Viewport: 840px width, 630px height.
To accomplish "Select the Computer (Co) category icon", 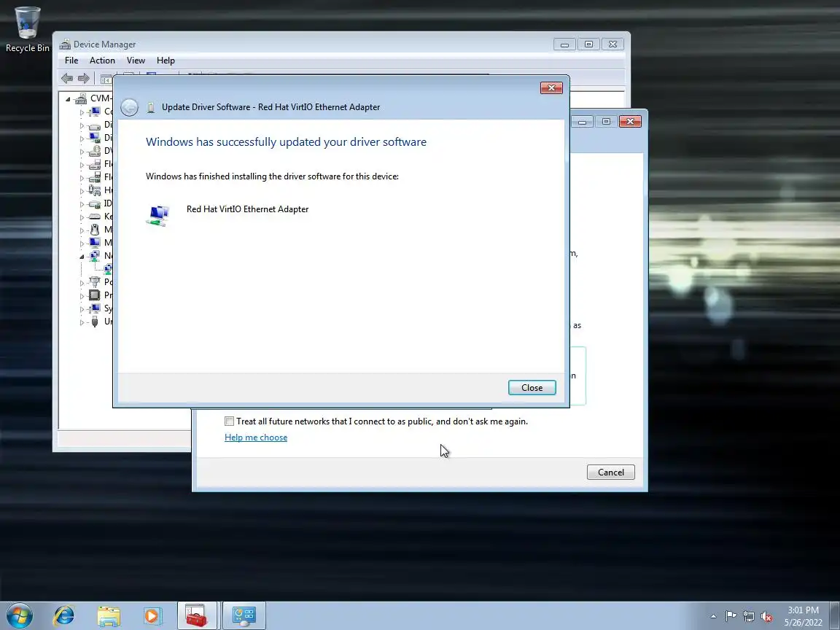I will tap(94, 112).
